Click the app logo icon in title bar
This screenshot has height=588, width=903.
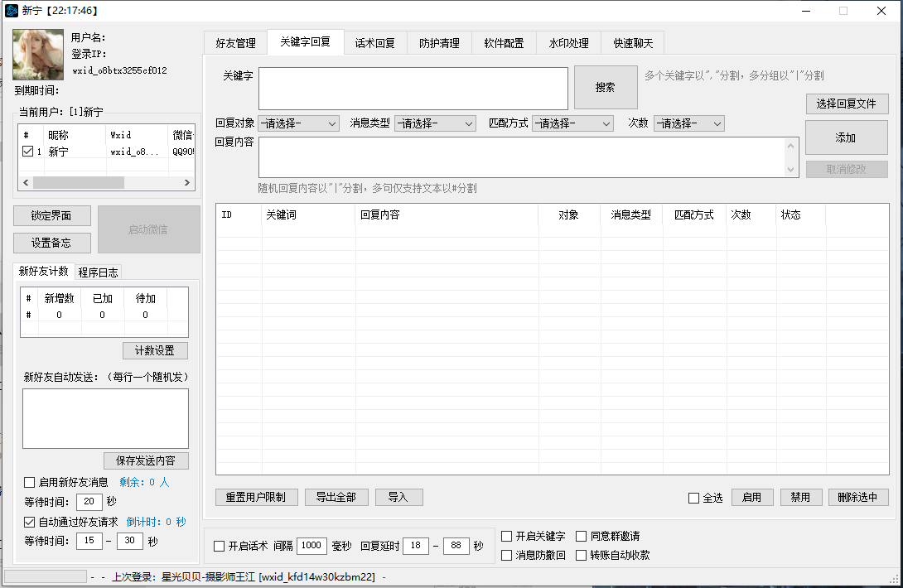(12, 11)
